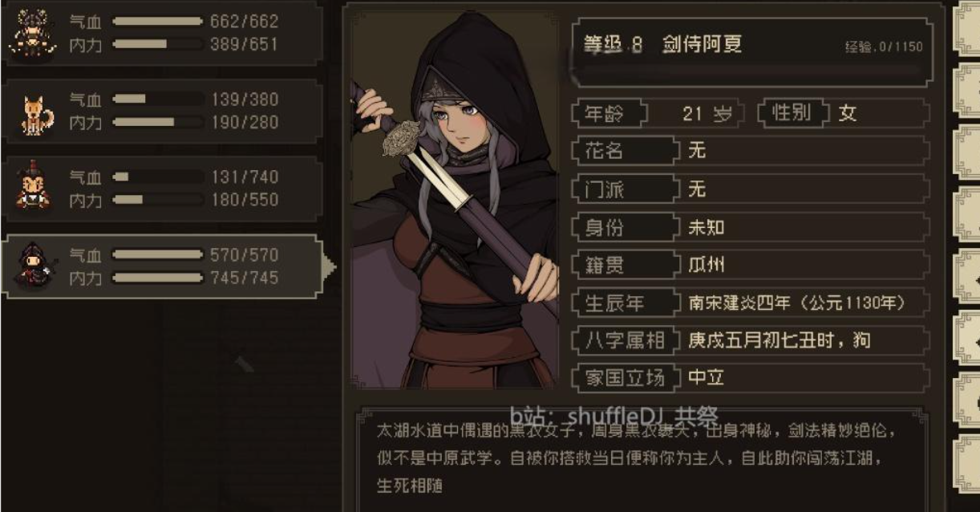
Task: Click the 气血 bar showing 139/380
Action: tap(157, 100)
